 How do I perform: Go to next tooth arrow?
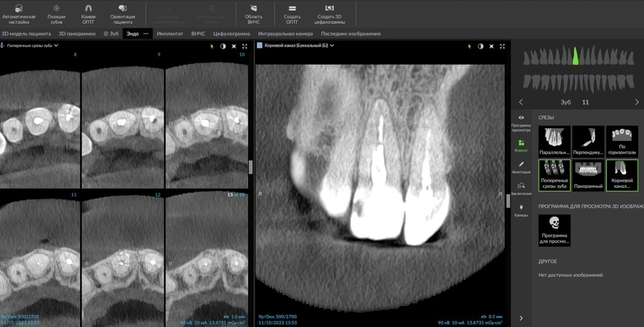tap(637, 102)
